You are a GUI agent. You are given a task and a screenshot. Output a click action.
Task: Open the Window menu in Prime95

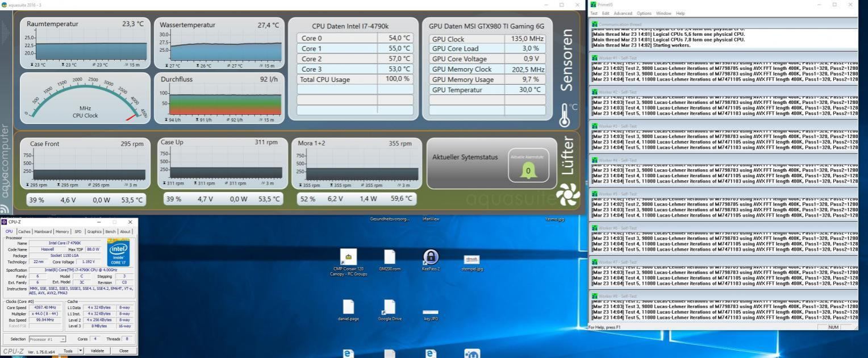coord(663,13)
